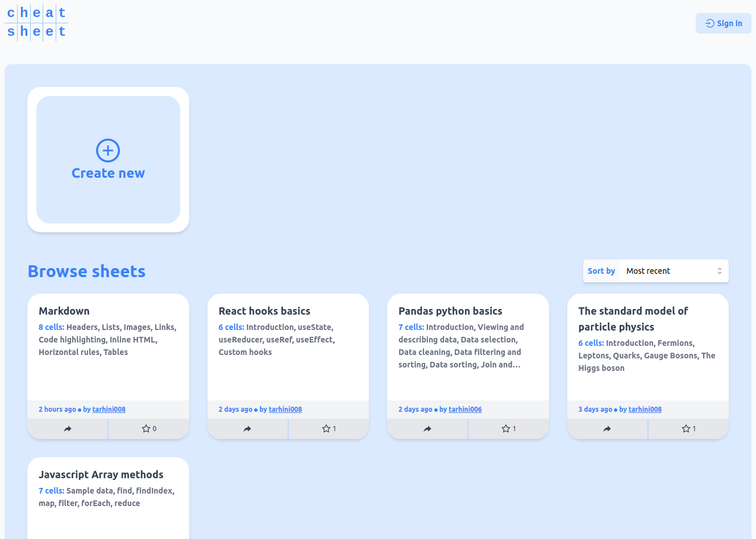Open the Sort by dropdown
The width and height of the screenshot is (756, 539).
(673, 271)
